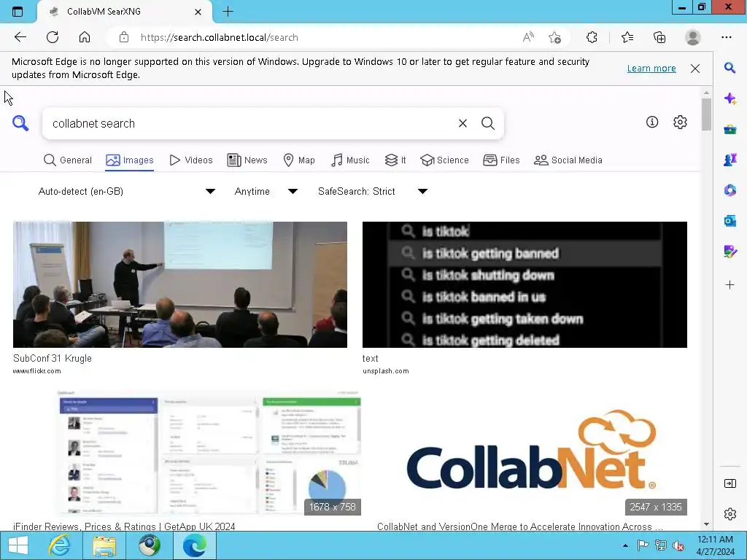
Task: Reload the page with Refresh icon
Action: pyautogui.click(x=53, y=37)
